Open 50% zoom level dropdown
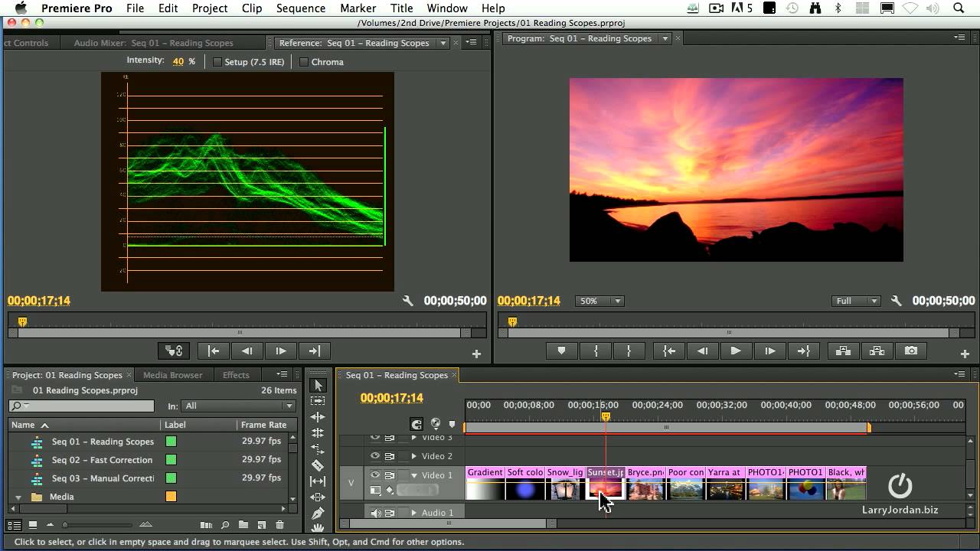Viewport: 980px width, 551px height. (x=600, y=302)
